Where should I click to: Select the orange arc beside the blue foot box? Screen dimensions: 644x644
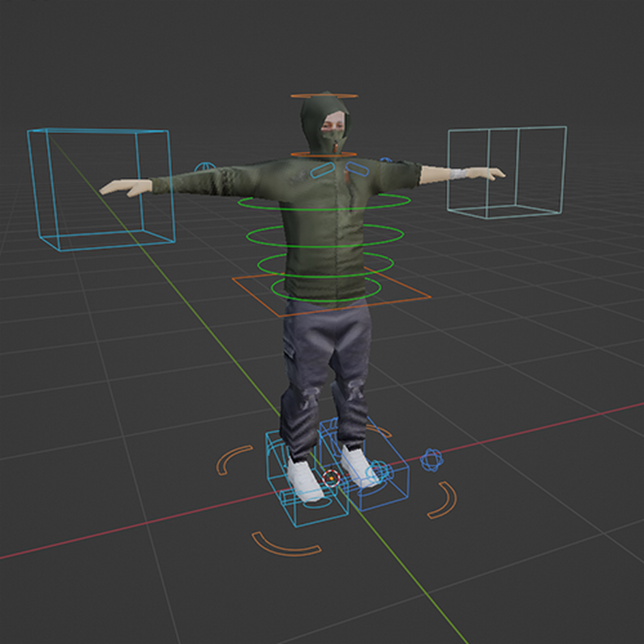tap(443, 500)
